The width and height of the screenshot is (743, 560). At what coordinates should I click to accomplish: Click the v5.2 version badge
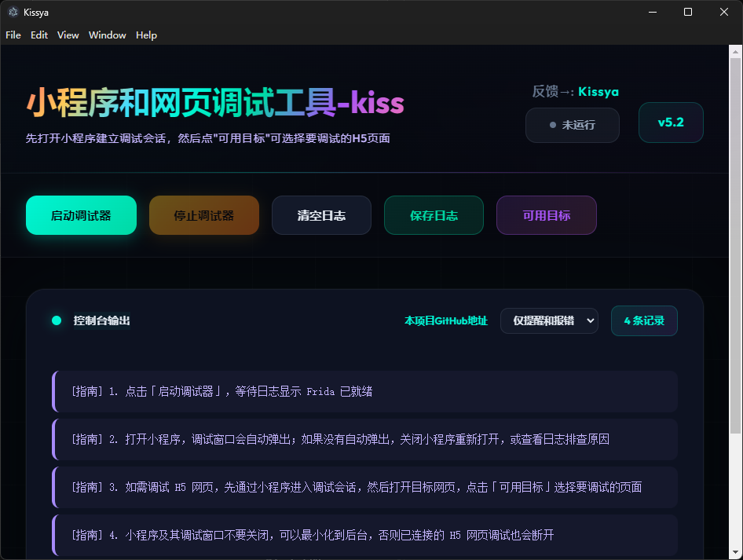tap(671, 122)
